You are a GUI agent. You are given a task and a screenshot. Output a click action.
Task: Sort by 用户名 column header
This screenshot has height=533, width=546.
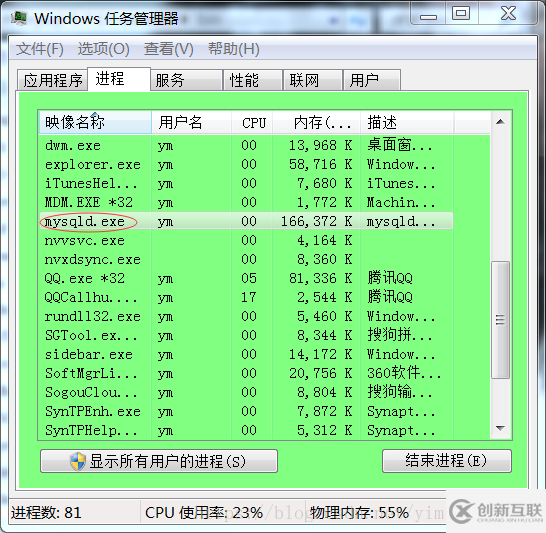pyautogui.click(x=192, y=123)
